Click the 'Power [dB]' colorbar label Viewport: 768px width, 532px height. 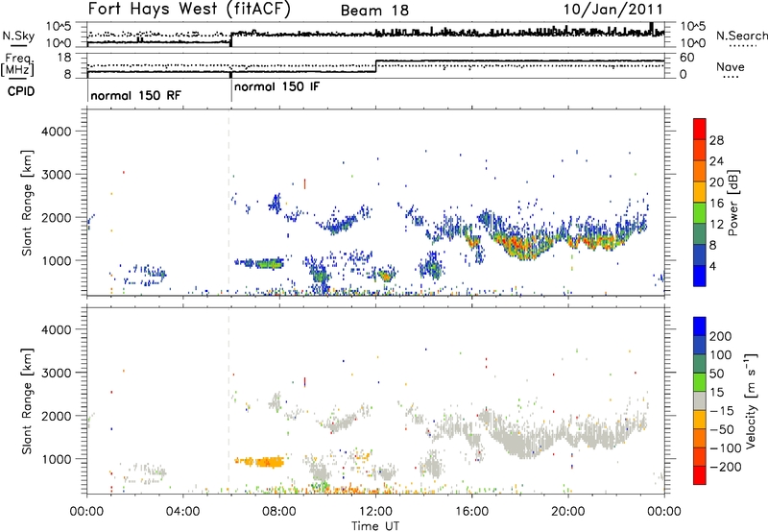click(732, 203)
